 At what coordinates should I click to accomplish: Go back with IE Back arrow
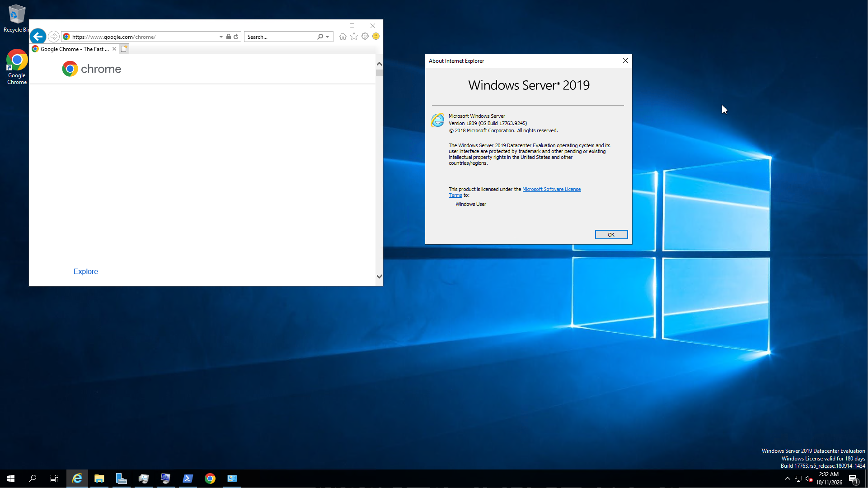[x=38, y=36]
